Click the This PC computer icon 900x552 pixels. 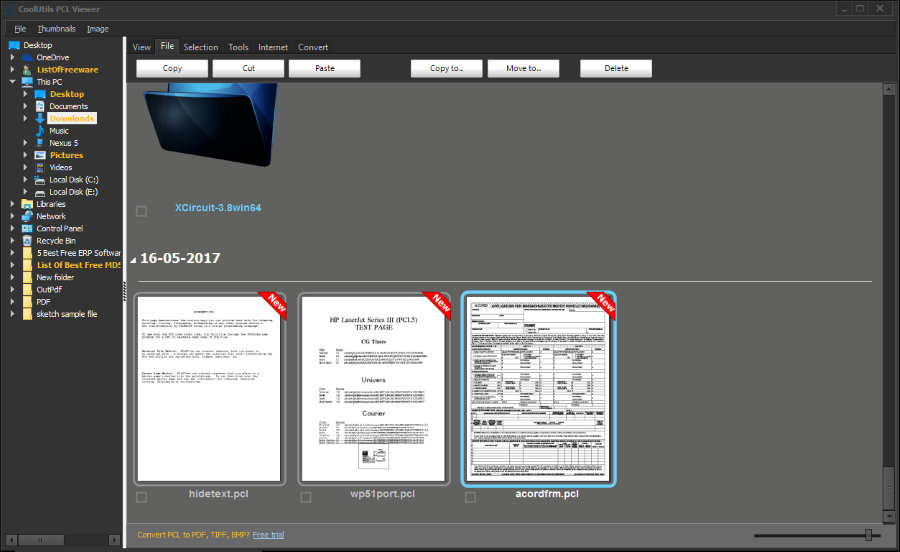coord(27,81)
